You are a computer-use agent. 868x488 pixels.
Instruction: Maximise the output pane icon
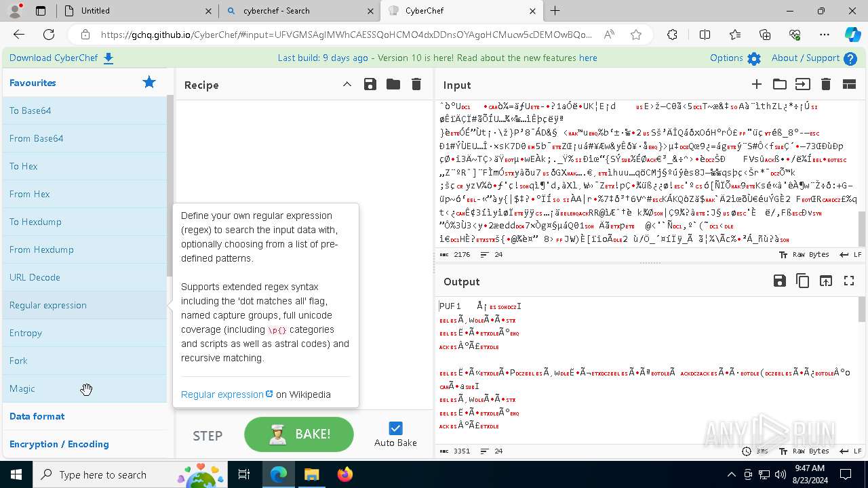(849, 281)
